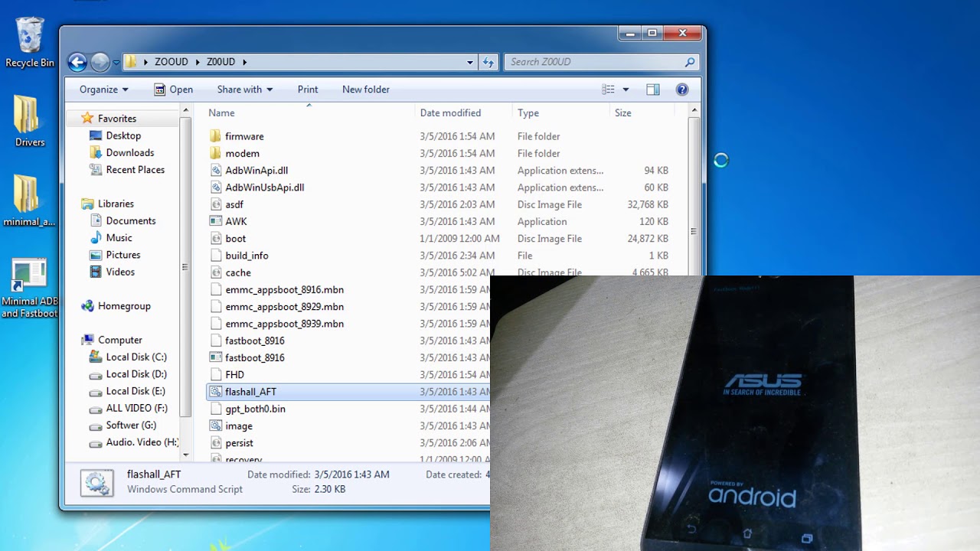Open the Organize menu
The width and height of the screenshot is (980, 551).
point(104,90)
